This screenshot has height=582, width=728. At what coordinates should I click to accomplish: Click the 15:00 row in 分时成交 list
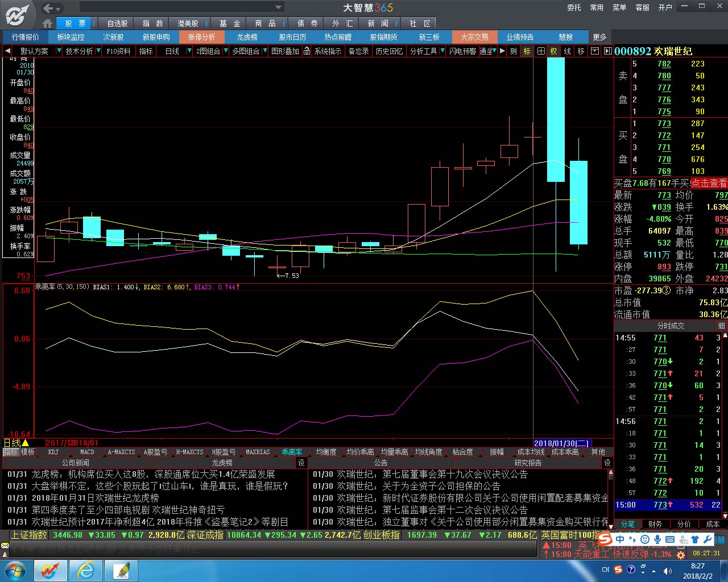pyautogui.click(x=668, y=505)
